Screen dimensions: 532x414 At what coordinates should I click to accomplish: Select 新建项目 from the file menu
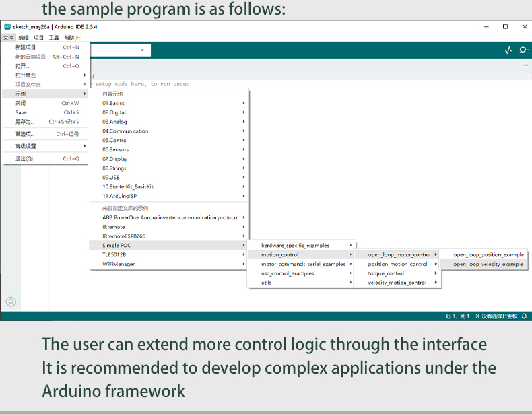[x=45, y=48]
